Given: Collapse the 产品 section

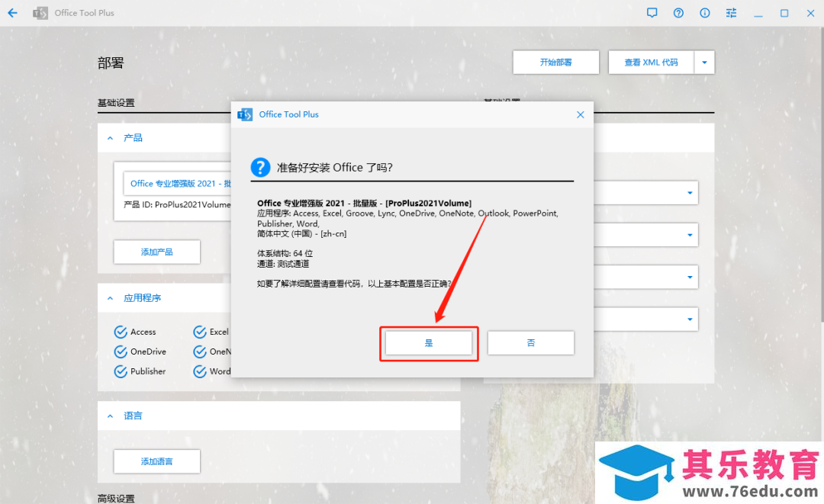Looking at the screenshot, I should (111, 138).
